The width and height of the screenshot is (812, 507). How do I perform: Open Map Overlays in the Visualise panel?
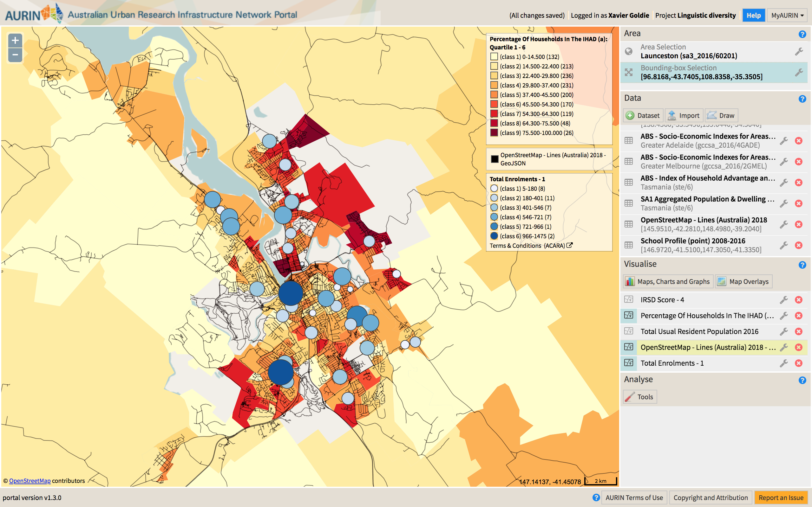pos(744,281)
